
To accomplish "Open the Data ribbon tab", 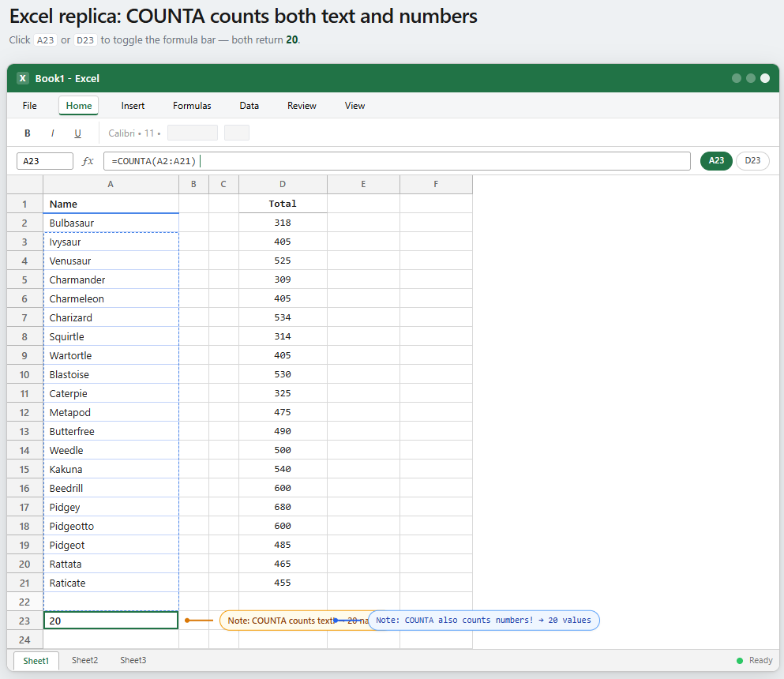I will [249, 106].
